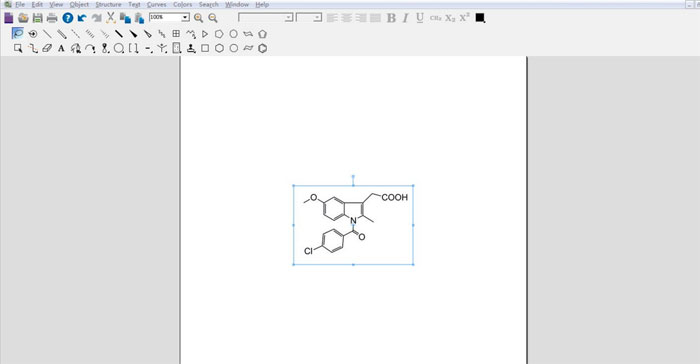700x364 pixels.
Task: Select the Bold Wedged Bond tool
Action: click(x=133, y=34)
